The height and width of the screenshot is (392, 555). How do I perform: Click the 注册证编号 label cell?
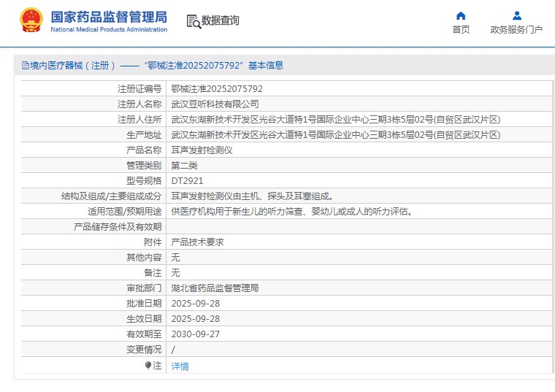[139, 89]
